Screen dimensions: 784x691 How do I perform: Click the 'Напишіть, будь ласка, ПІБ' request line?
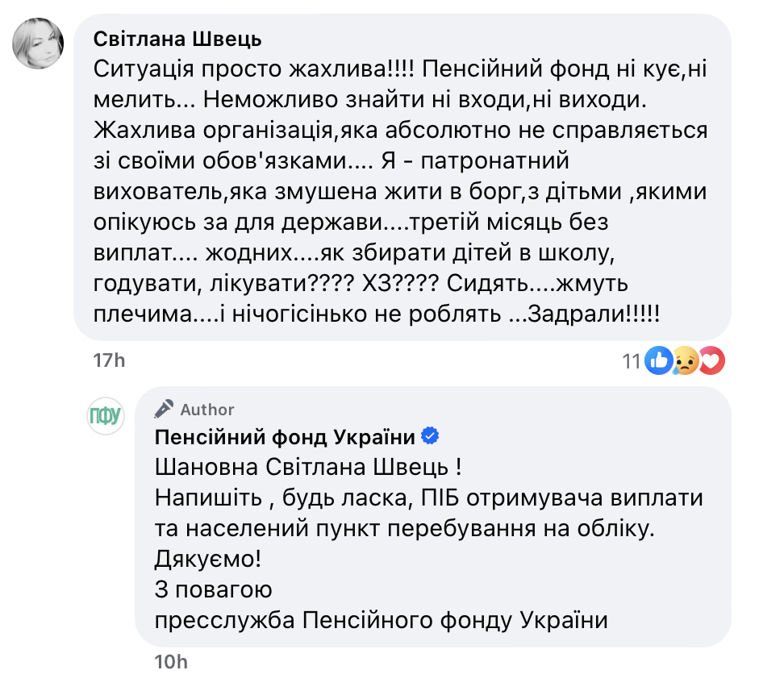point(427,498)
